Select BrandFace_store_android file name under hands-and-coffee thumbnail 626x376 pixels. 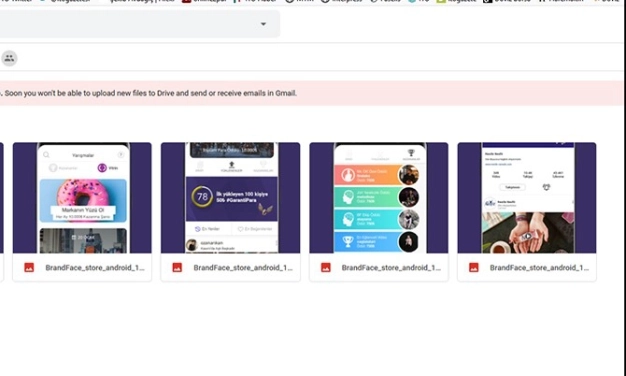point(539,268)
